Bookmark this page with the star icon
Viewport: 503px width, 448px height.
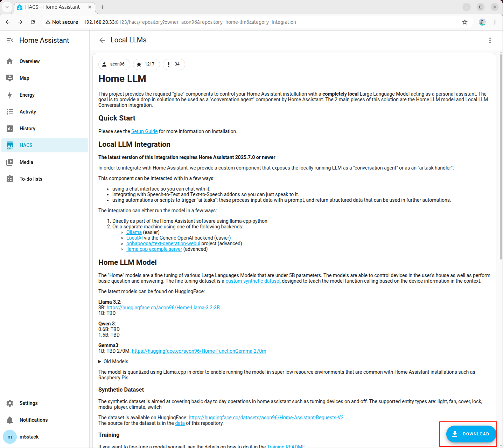tap(464, 22)
